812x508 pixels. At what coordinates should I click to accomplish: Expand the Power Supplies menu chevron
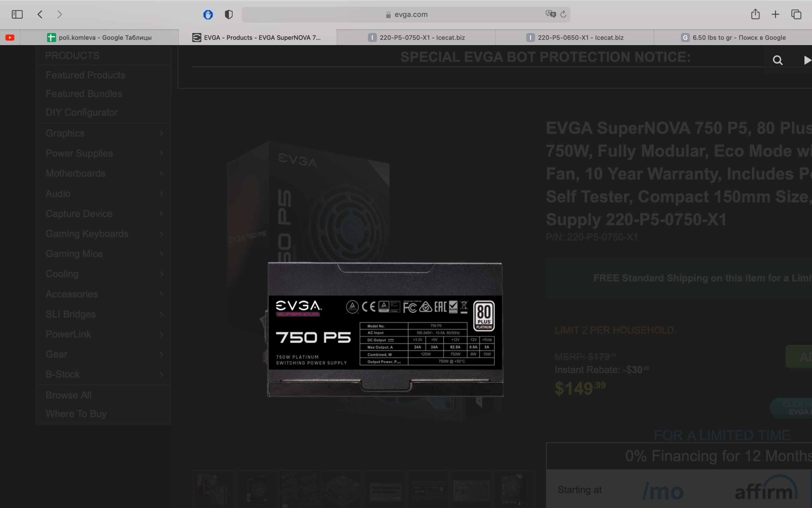161,154
